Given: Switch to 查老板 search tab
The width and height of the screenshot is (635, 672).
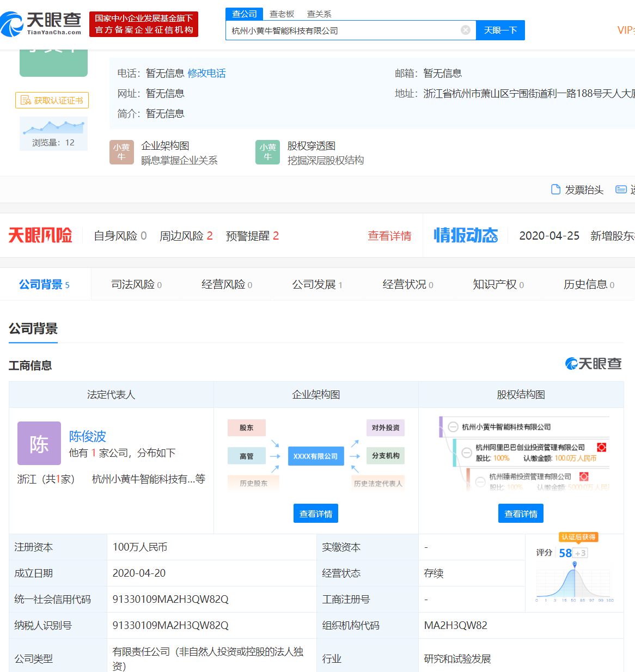Looking at the screenshot, I should 282,14.
